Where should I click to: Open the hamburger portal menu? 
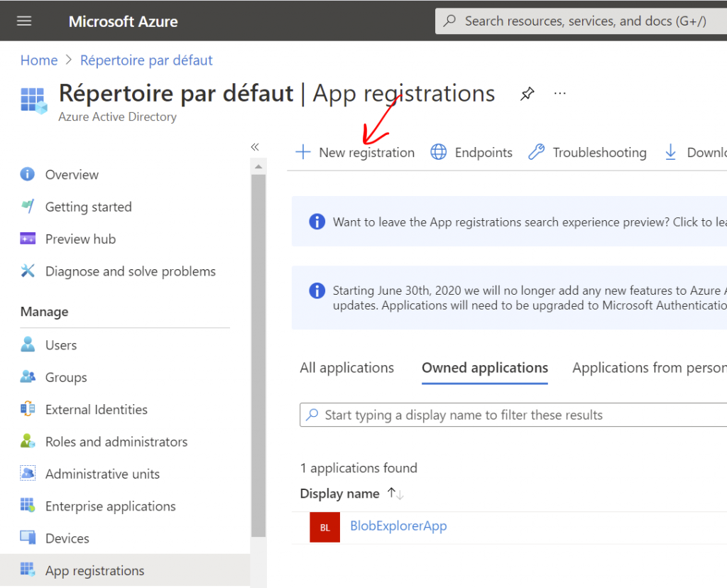(x=24, y=21)
